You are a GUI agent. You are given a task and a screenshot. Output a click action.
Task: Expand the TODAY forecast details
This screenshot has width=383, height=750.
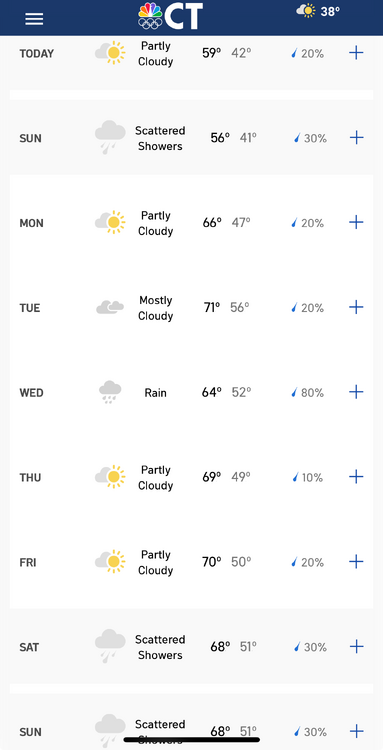pos(356,53)
